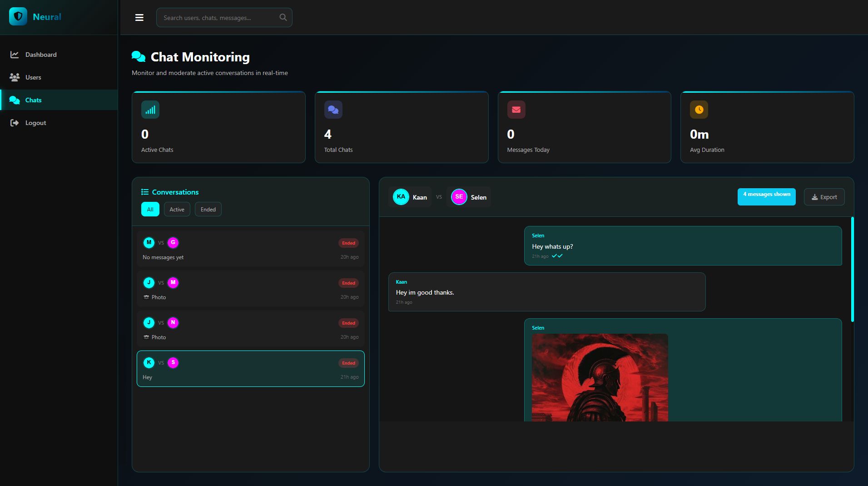Click the SE avatar for Selen
The image size is (868, 486).
[459, 197]
